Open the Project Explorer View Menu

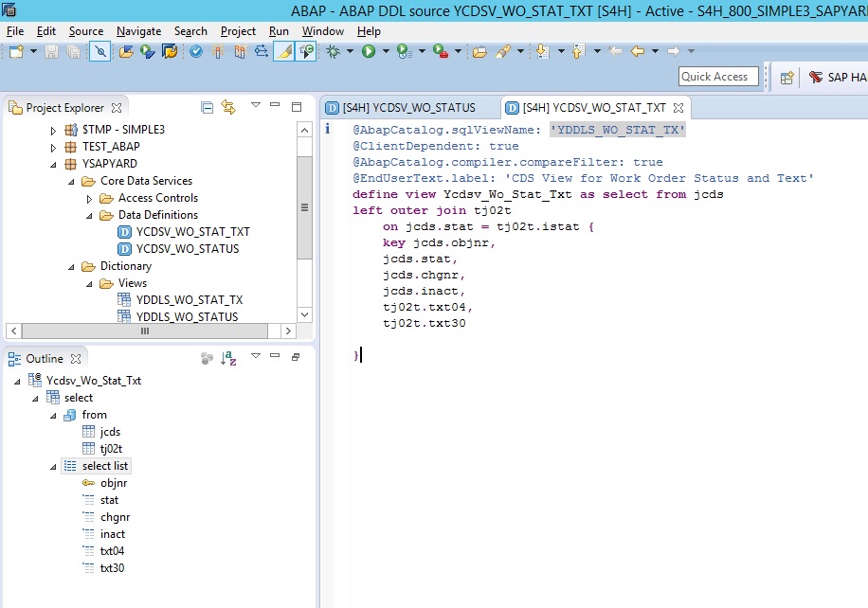tap(255, 105)
